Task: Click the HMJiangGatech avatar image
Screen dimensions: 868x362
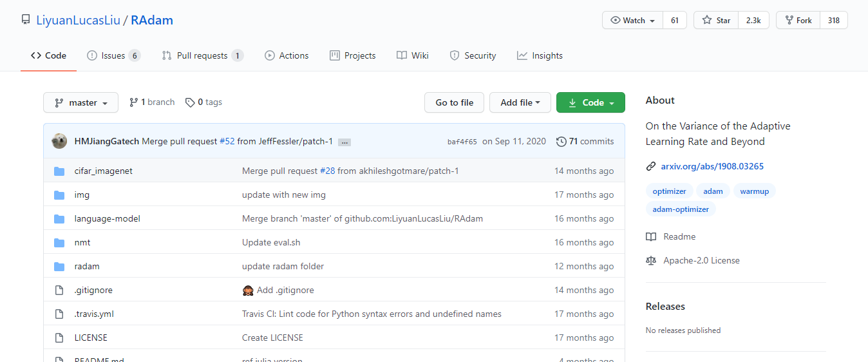Action: (59, 141)
